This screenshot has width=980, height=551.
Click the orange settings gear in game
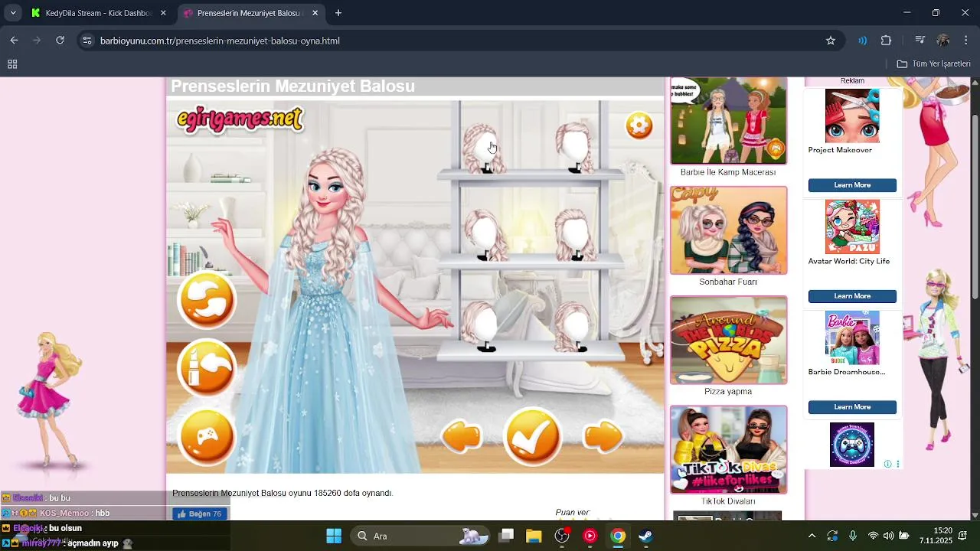(x=639, y=126)
